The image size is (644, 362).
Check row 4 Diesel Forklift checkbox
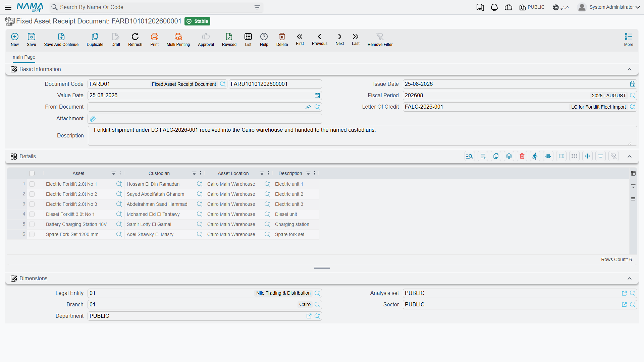click(x=32, y=214)
